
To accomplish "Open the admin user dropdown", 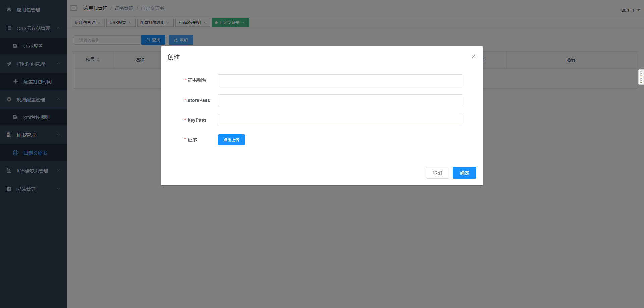I will pyautogui.click(x=630, y=10).
